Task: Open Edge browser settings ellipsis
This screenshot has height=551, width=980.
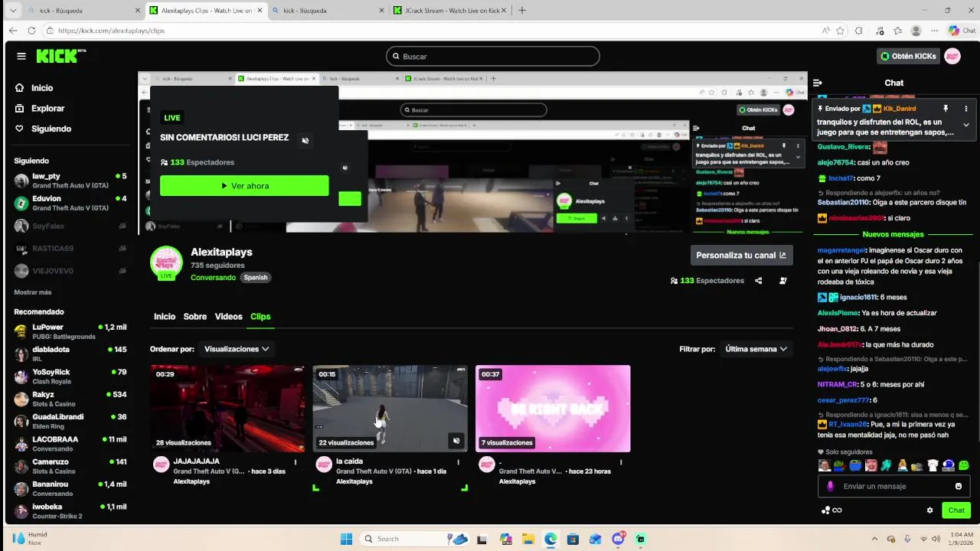Action: click(935, 31)
